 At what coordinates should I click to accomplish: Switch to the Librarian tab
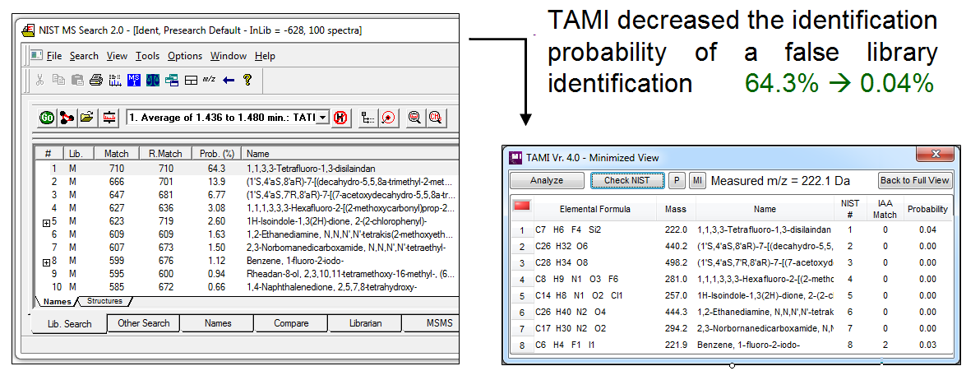pyautogui.click(x=364, y=323)
